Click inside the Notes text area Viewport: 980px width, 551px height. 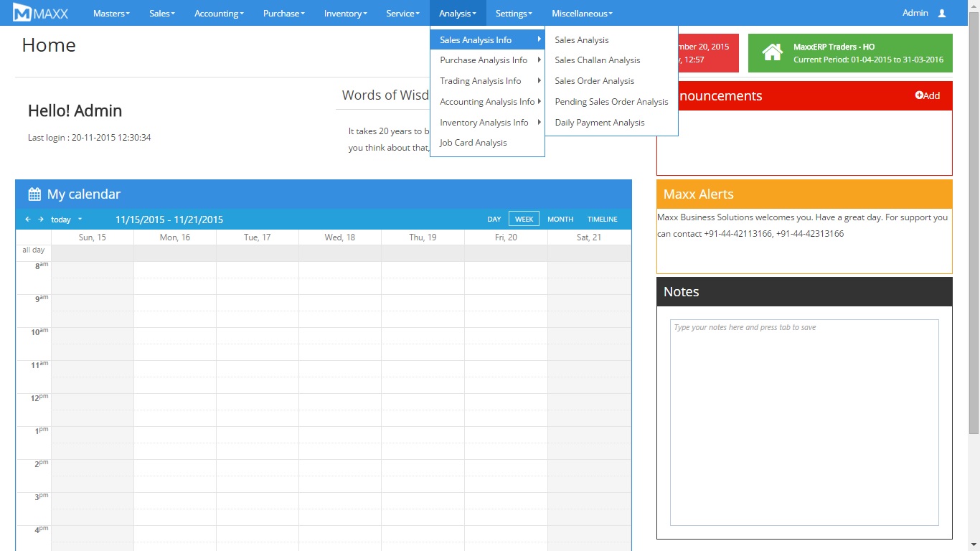pyautogui.click(x=804, y=422)
